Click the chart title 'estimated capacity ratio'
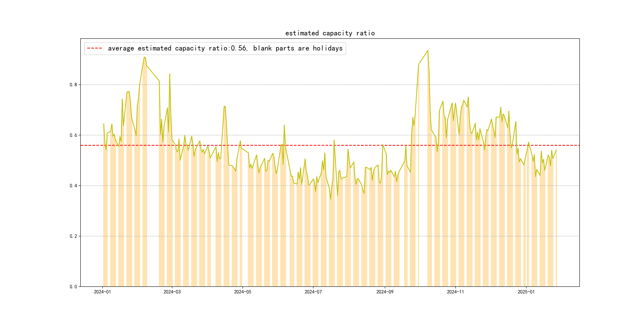This screenshot has height=322, width=644. click(330, 33)
